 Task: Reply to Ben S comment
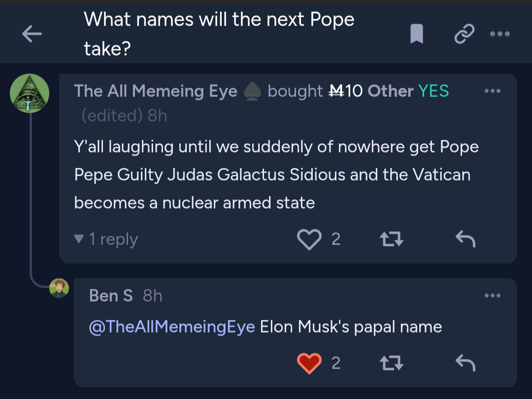tap(465, 363)
